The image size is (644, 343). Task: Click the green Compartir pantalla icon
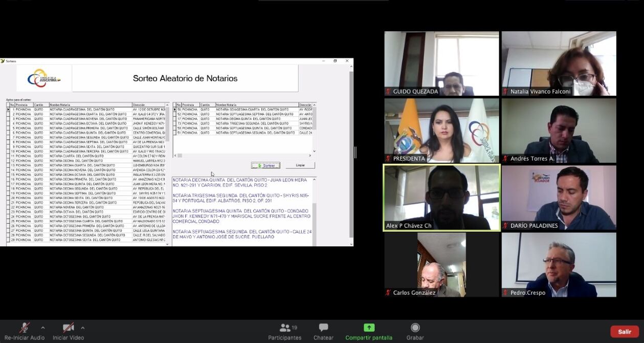point(369,328)
